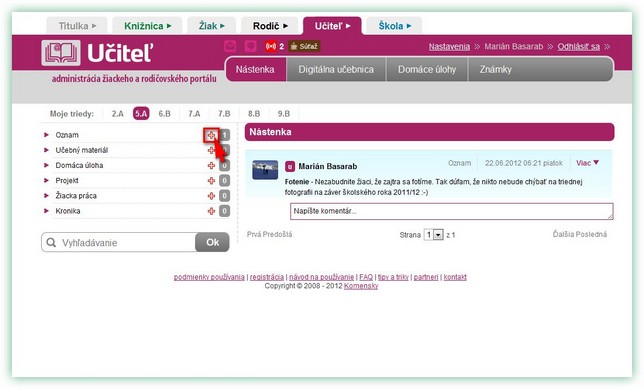The height and width of the screenshot is (389, 644).
Task: Click the red plus icon next to Oznam
Action: (x=211, y=135)
